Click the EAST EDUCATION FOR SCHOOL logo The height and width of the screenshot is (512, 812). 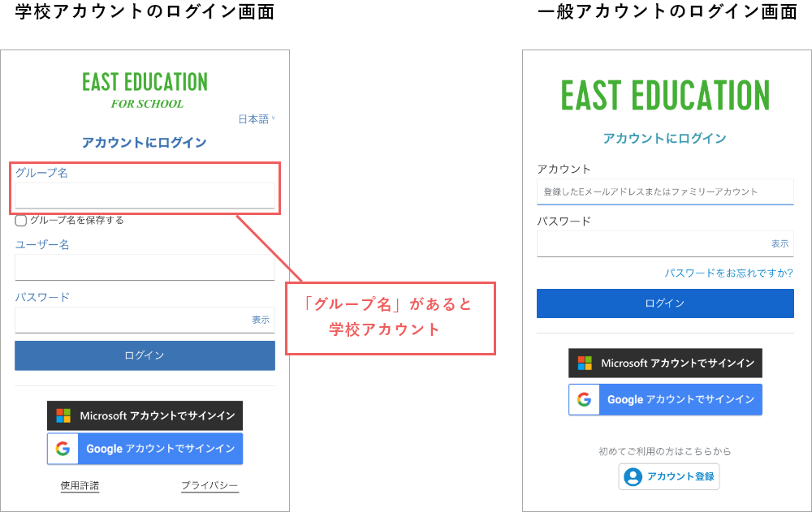pyautogui.click(x=145, y=90)
